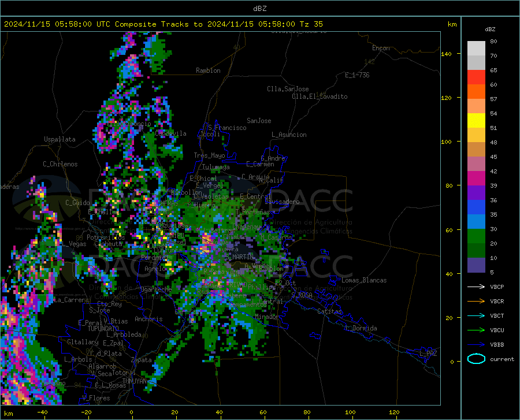Image resolution: width=520 pixels, height=420 pixels.
Task: Select the red 60-65 dBZ swatch
Action: tap(476, 77)
